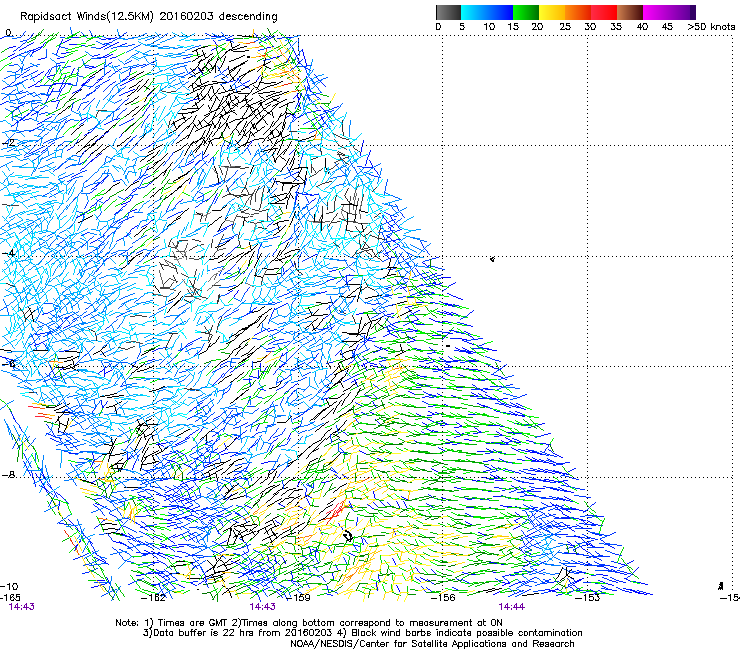This screenshot has height=650, width=740.
Task: Click the '-8' latitude axis label
Action: tap(8, 475)
